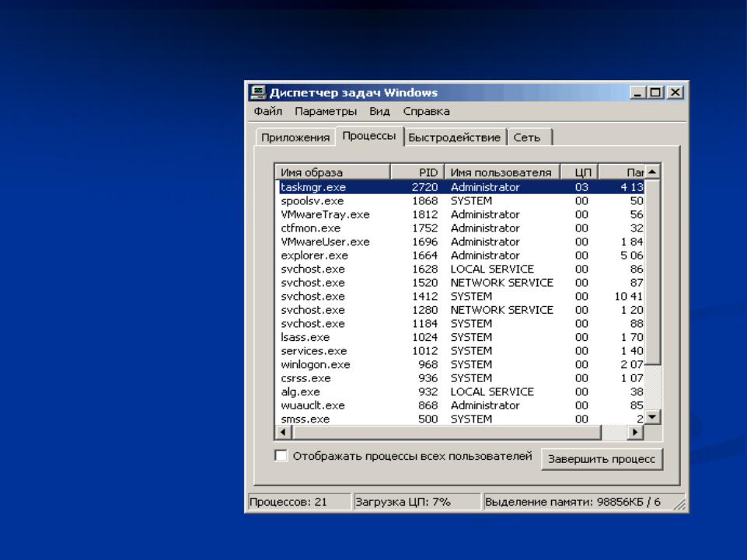Click the horizontal scrollbar left arrow

284,433
